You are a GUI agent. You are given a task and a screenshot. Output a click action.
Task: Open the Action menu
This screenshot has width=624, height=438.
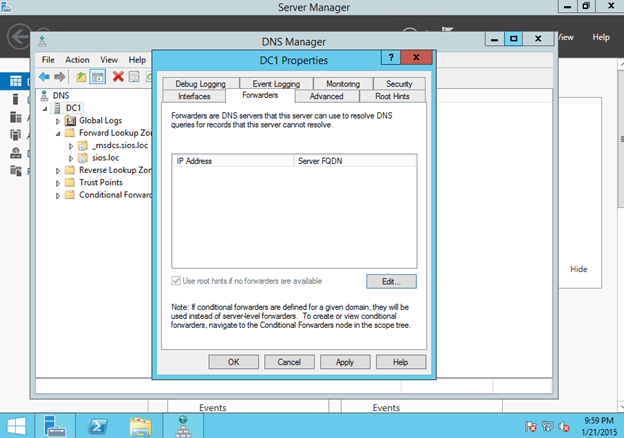point(77,60)
